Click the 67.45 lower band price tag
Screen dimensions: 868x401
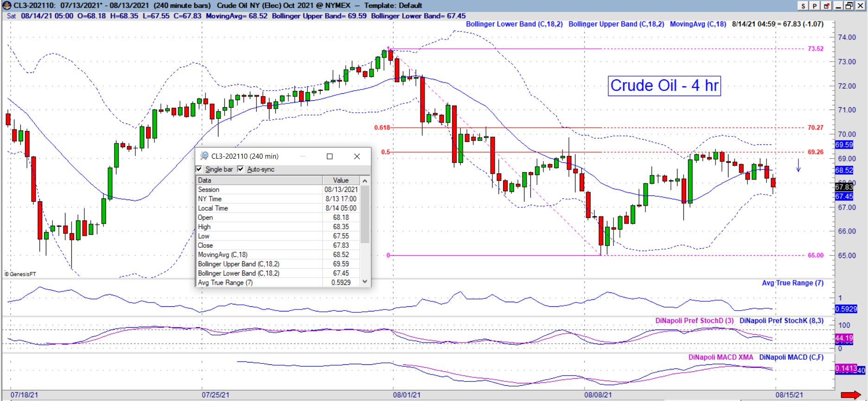click(844, 196)
